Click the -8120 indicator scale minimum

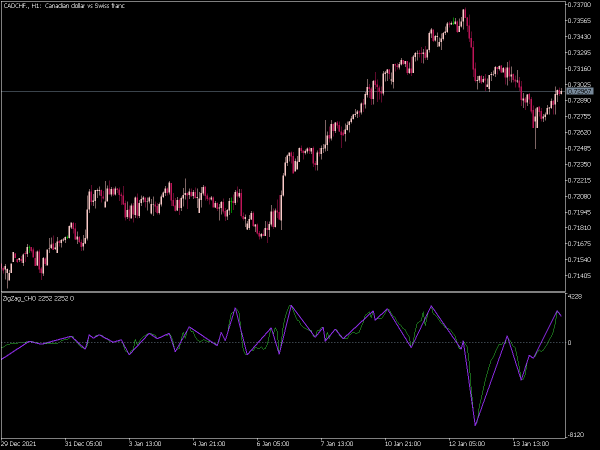(576, 435)
